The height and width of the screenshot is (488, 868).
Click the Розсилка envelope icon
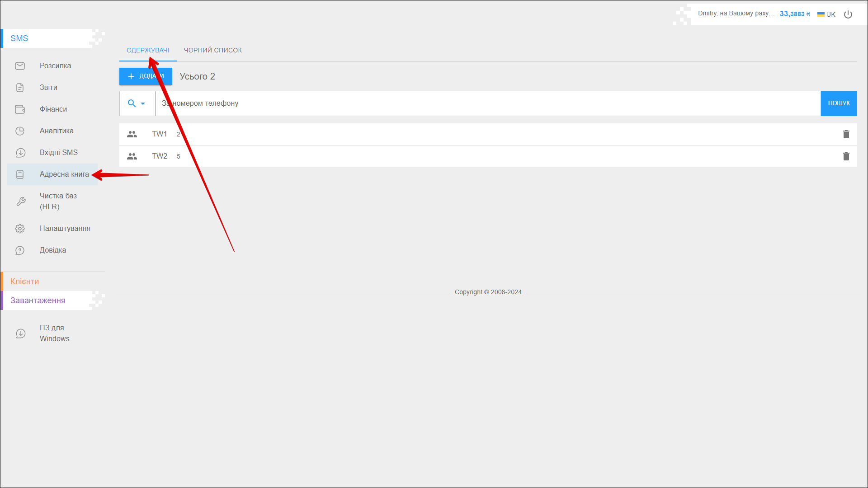(20, 66)
